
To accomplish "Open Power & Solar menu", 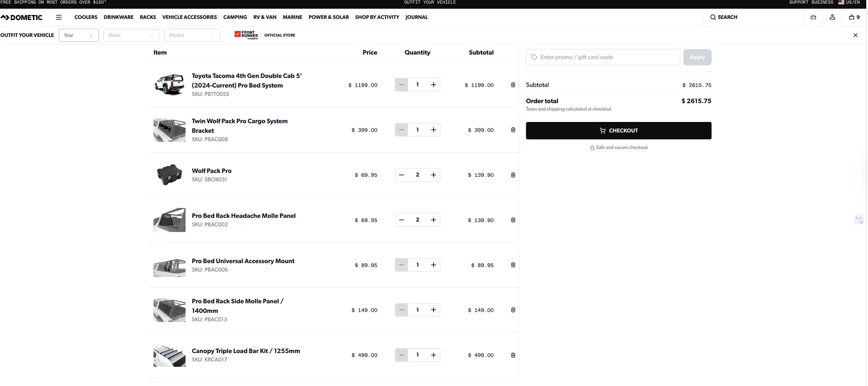I will tap(328, 17).
